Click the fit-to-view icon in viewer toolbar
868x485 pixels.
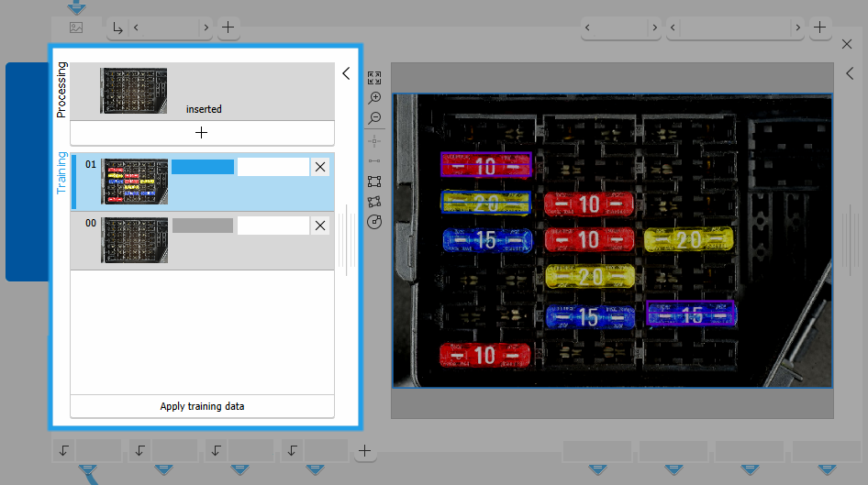(x=374, y=78)
